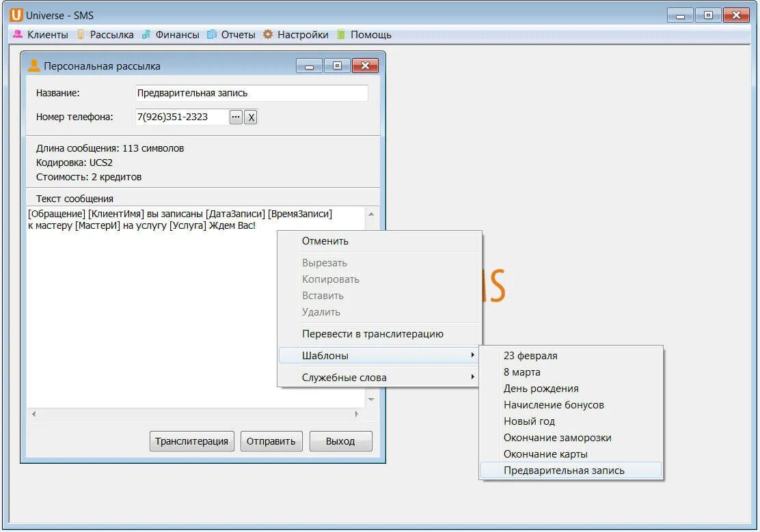Click the horizontal scrollbar right arrow
Screen dimensions: 760x532
pos(357,414)
